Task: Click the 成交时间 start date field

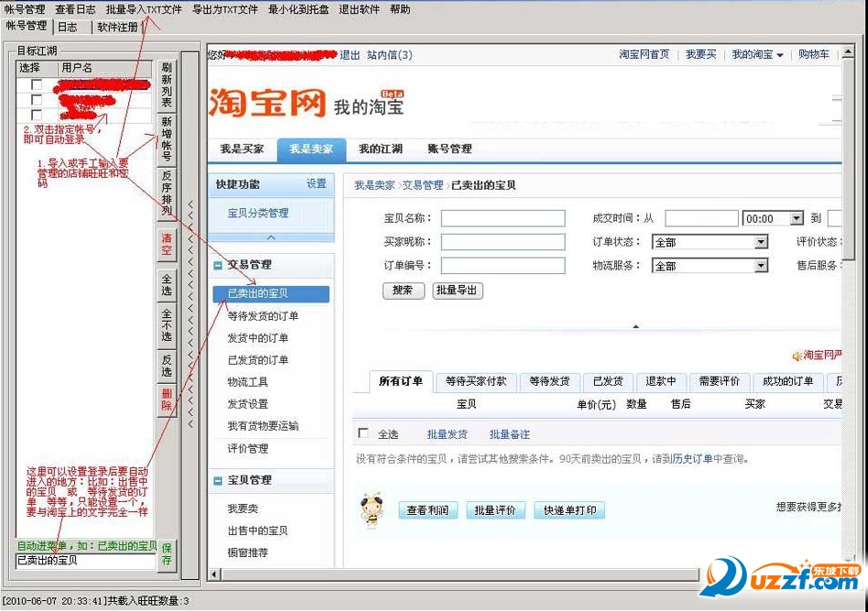Action: click(x=701, y=218)
